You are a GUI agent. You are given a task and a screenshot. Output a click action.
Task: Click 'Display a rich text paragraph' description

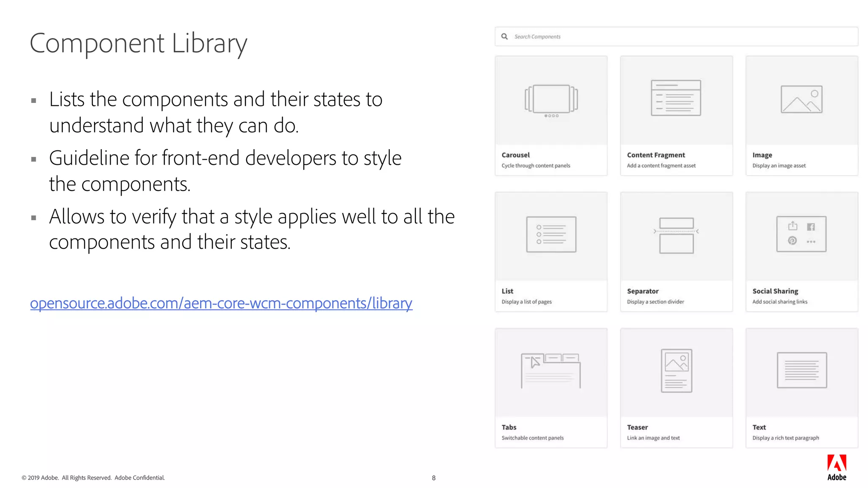click(x=785, y=438)
